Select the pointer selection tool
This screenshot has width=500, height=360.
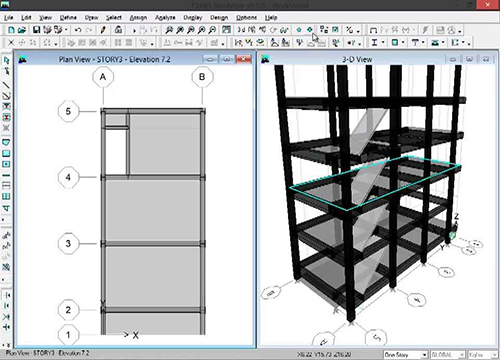tap(6, 60)
